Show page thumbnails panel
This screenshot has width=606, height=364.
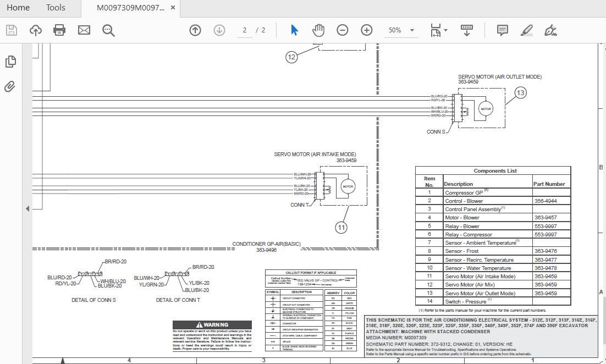click(x=10, y=61)
